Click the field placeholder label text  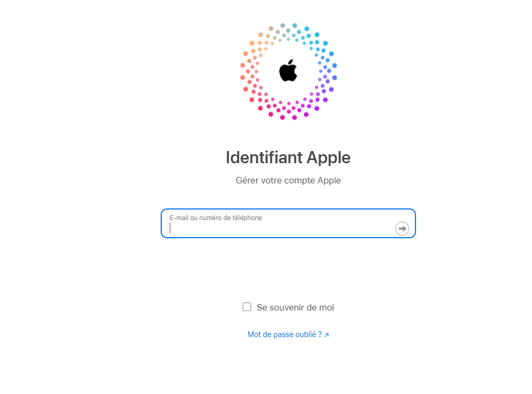coord(215,217)
